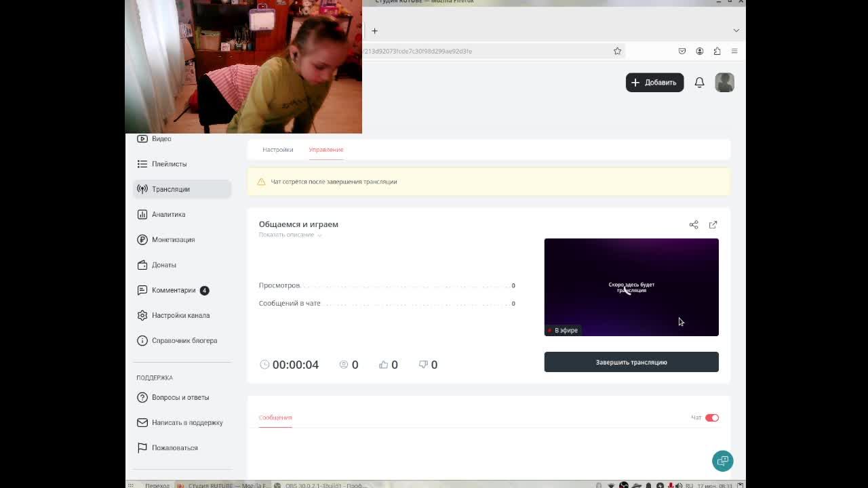Open Донаты in the sidebar
868x488 pixels.
(x=182, y=265)
